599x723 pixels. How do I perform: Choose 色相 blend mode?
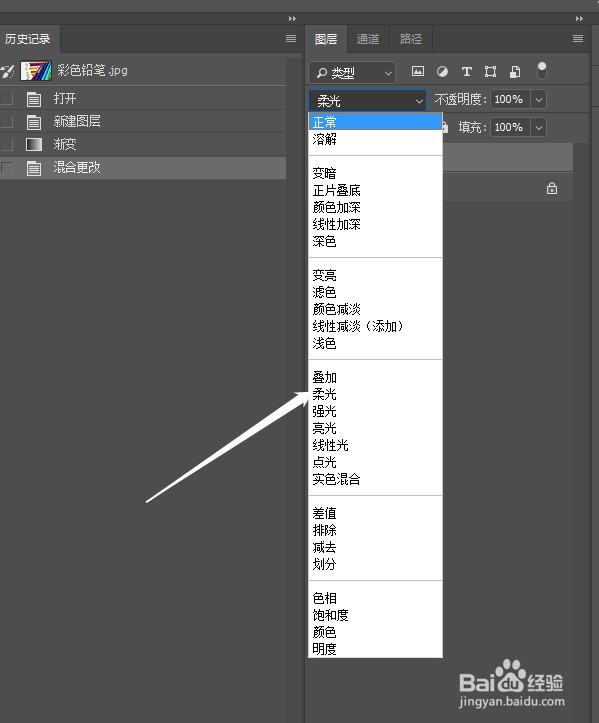[x=375, y=599]
